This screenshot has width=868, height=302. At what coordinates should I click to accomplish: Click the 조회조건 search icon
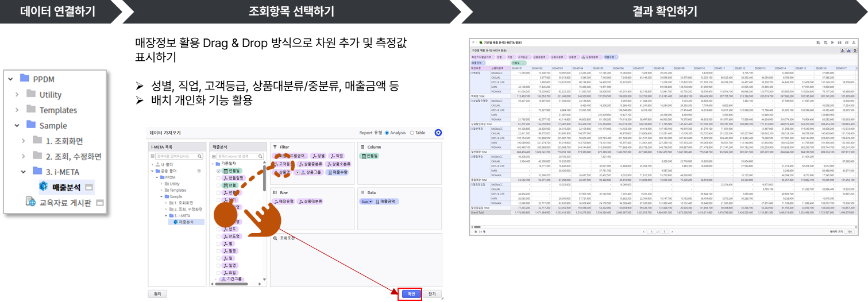(276, 238)
